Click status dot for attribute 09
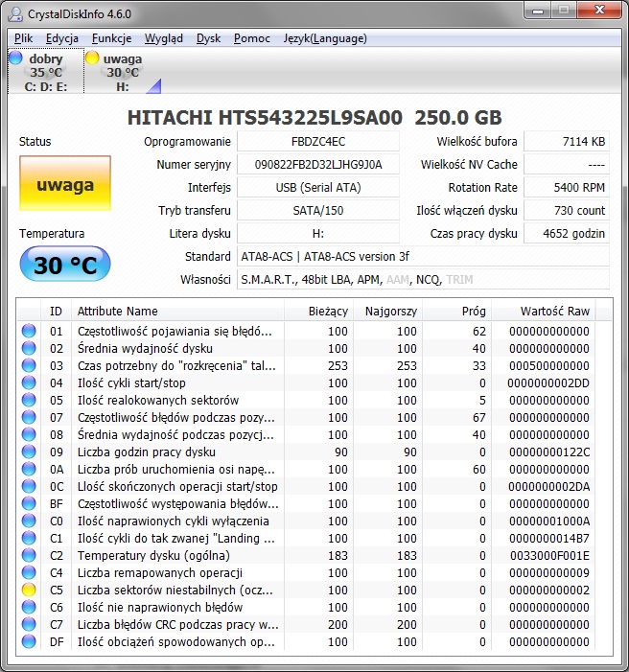The height and width of the screenshot is (672, 629). 29,452
